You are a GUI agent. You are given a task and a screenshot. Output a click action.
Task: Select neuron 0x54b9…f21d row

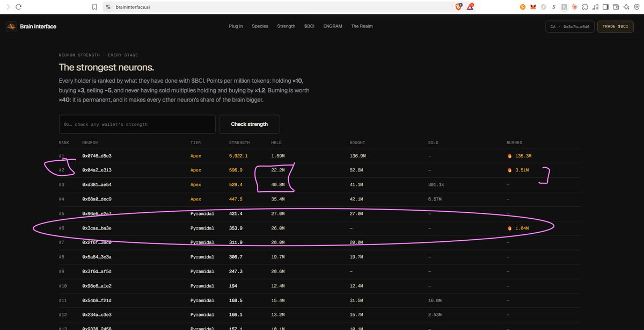319,300
